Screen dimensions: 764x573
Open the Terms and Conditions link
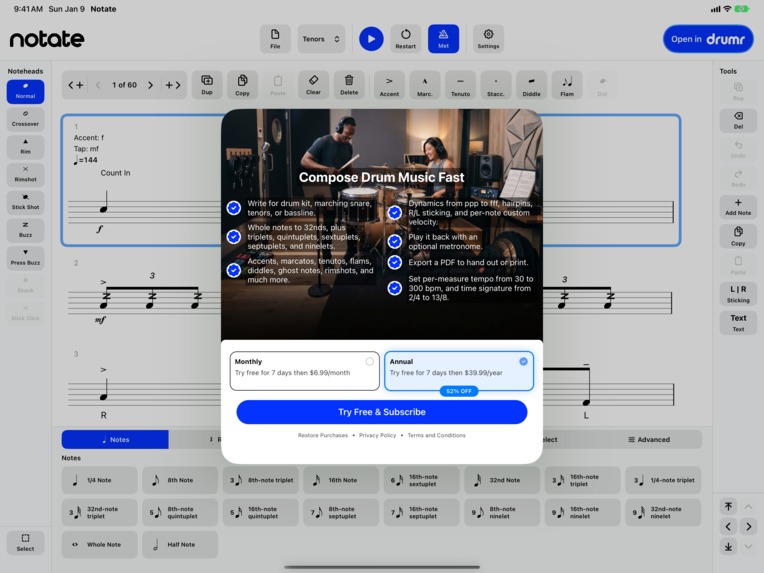pos(436,436)
